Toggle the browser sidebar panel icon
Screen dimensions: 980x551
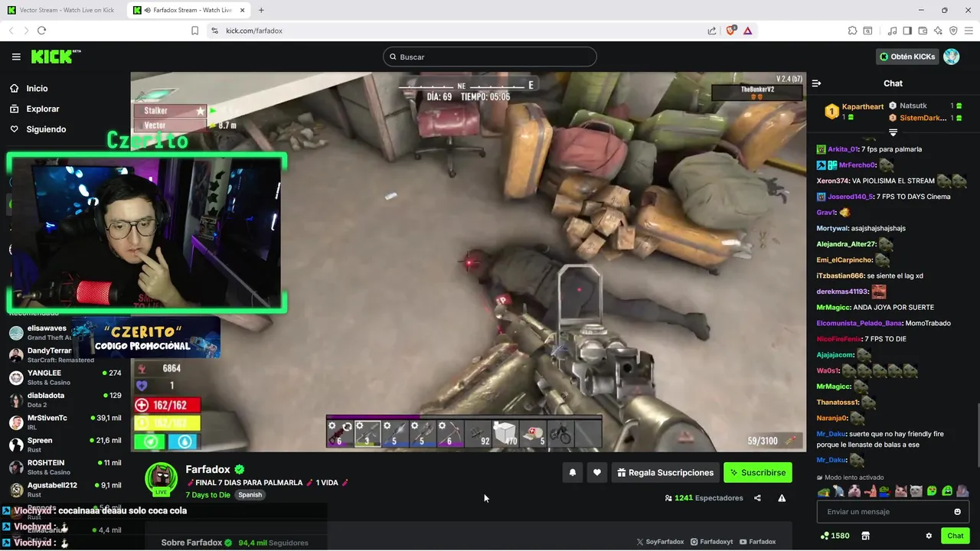click(907, 31)
